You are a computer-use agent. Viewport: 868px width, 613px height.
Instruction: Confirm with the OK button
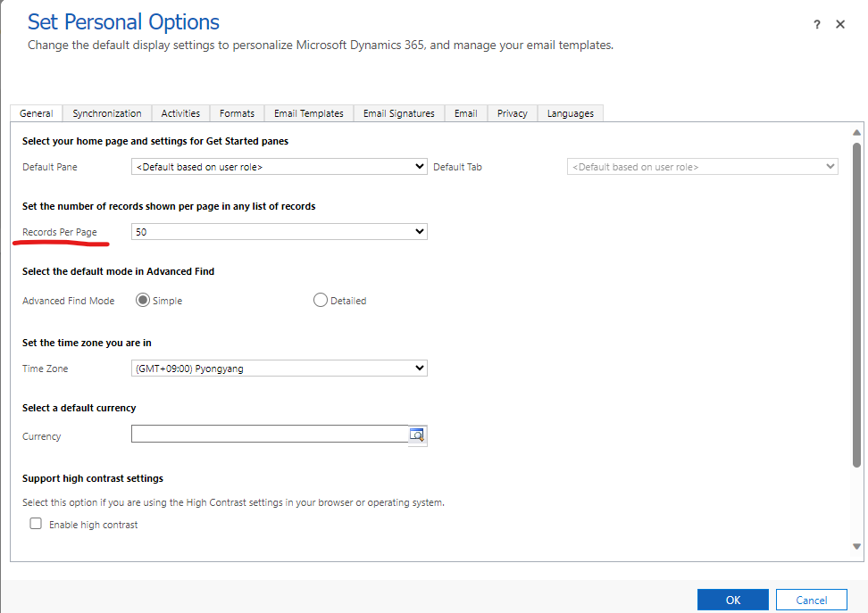[733, 600]
